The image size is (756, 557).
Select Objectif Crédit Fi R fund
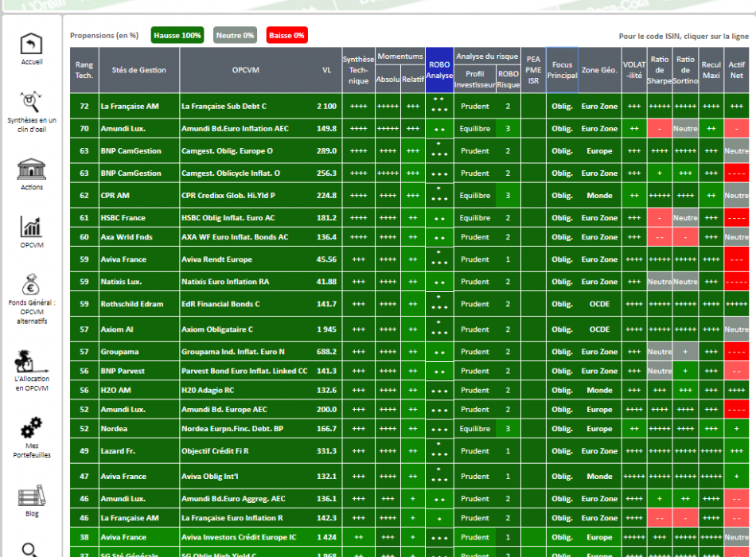click(x=215, y=451)
